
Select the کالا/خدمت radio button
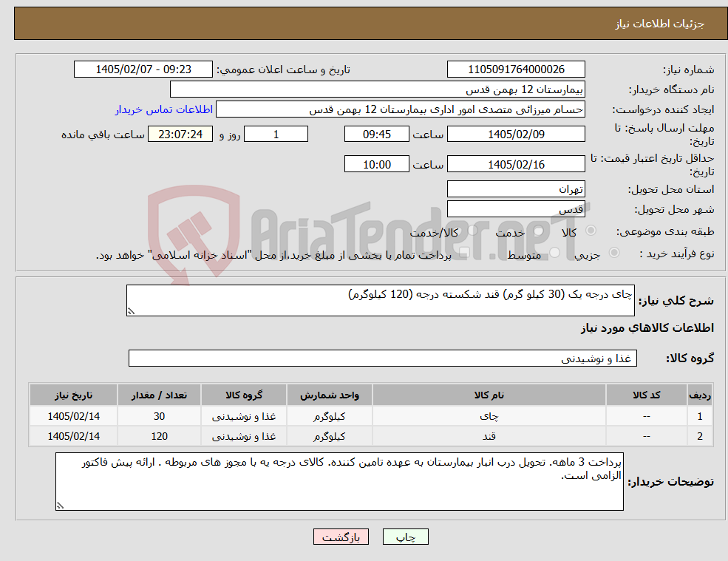(x=472, y=231)
